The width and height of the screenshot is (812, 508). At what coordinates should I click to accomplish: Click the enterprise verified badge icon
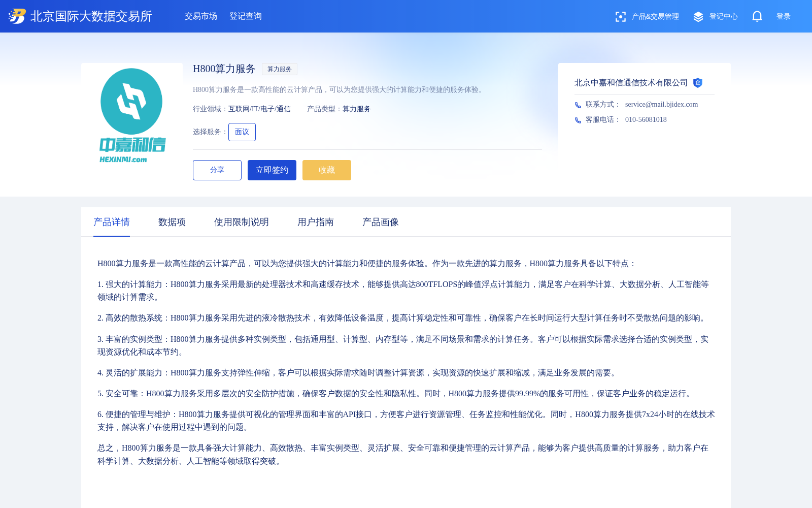tap(698, 83)
